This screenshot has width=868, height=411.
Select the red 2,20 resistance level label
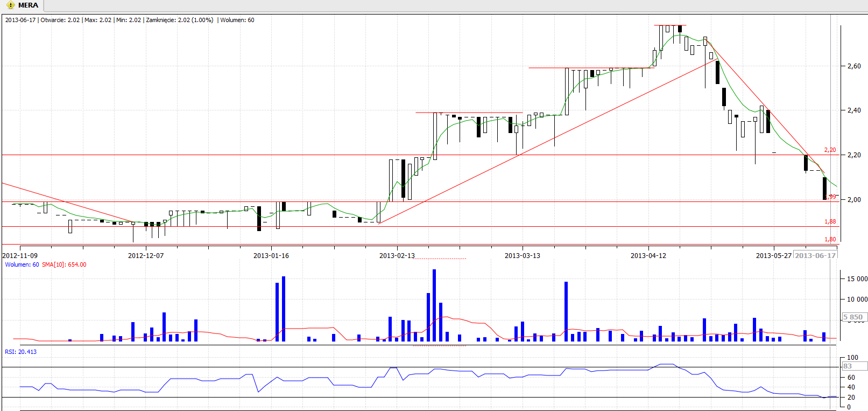[830, 150]
